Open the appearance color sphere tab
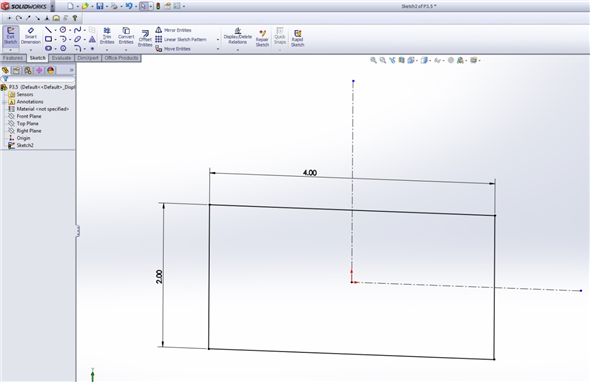 pos(50,70)
